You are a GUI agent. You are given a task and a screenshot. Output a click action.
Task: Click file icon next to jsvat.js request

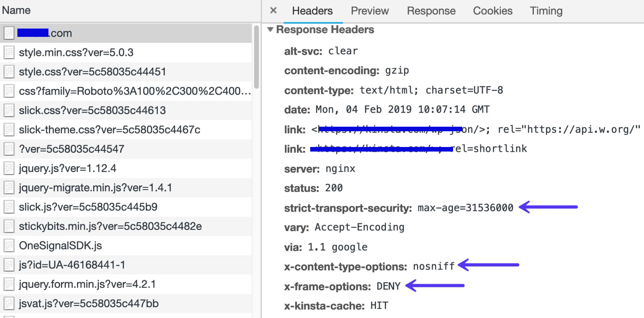[9, 304]
